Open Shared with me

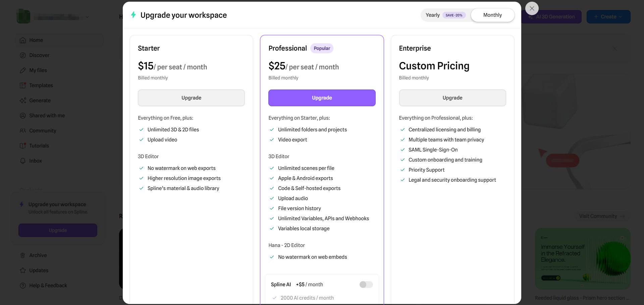[60, 116]
